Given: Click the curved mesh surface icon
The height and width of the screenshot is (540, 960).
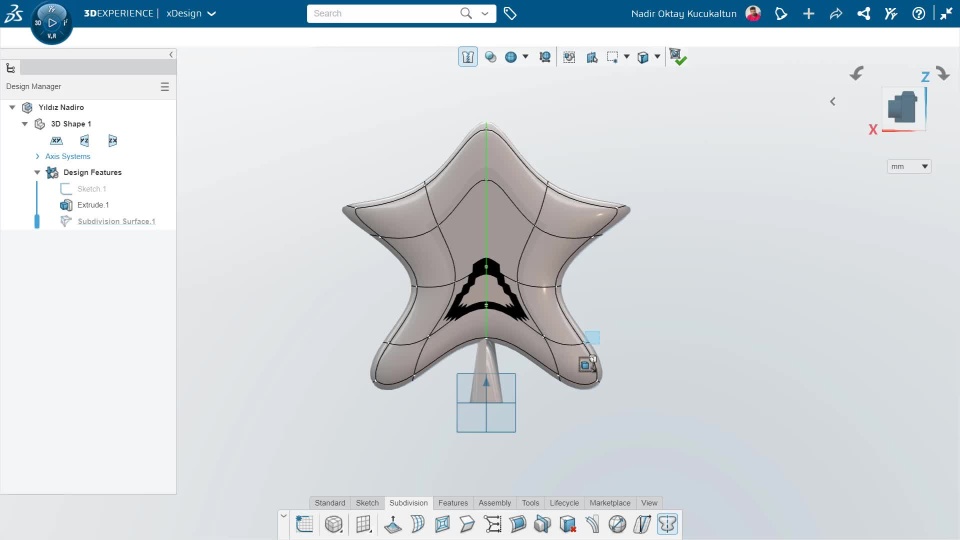Looking at the screenshot, I should [x=418, y=524].
